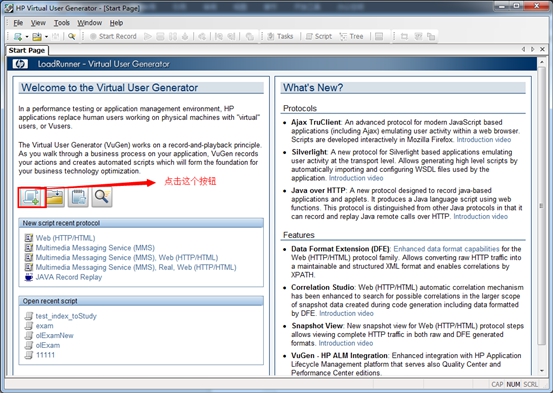Open recent script test_index_toStudy
The height and width of the screenshot is (393, 553).
[66, 316]
